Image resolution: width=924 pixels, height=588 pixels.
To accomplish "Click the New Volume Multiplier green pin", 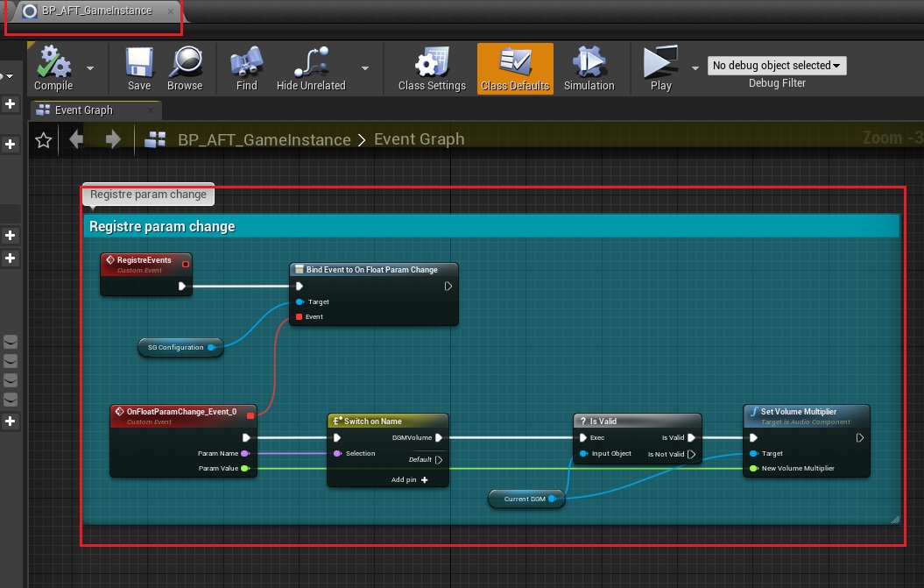I will [752, 469].
